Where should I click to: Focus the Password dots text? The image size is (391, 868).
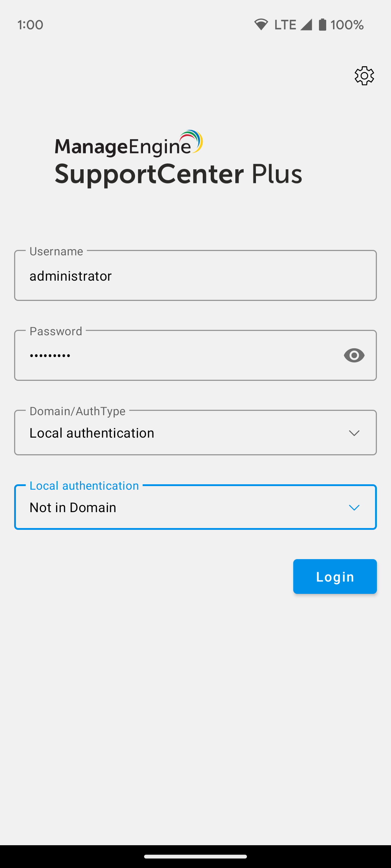(50, 356)
